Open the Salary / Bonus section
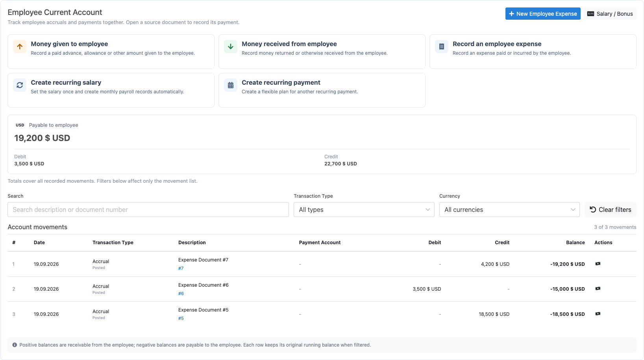The width and height of the screenshot is (644, 360). click(x=610, y=14)
